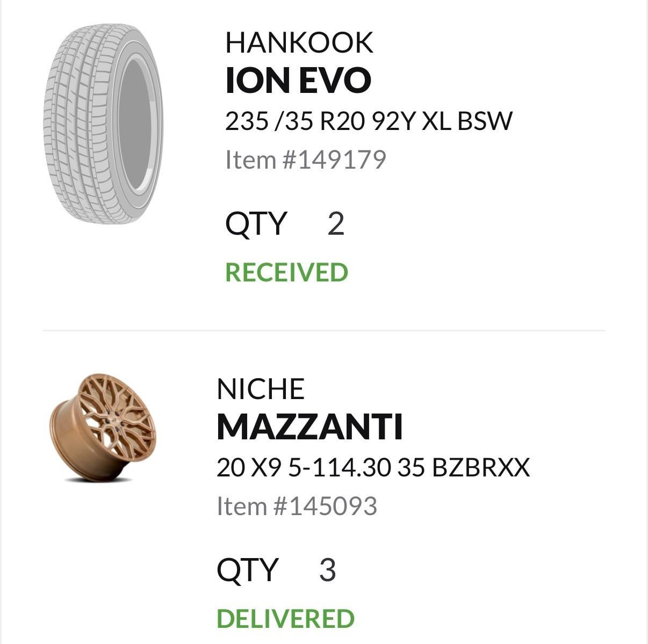Click the green RECEIVED status
The width and height of the screenshot is (648, 644).
point(286,272)
